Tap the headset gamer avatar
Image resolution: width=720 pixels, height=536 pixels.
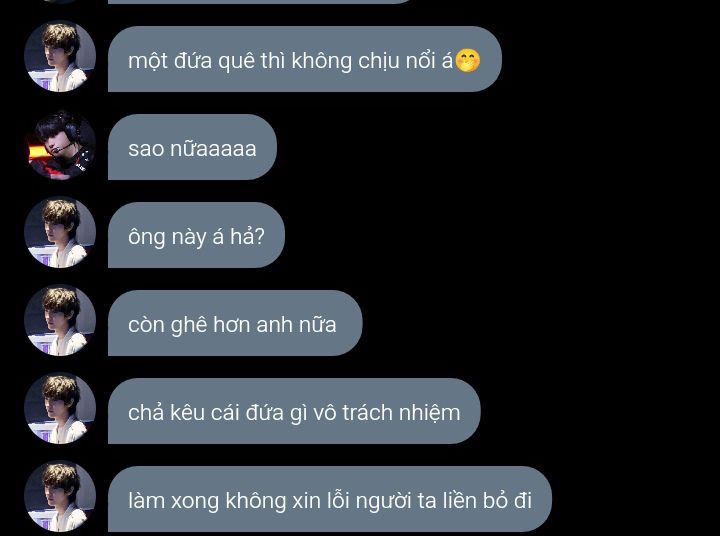60,144
